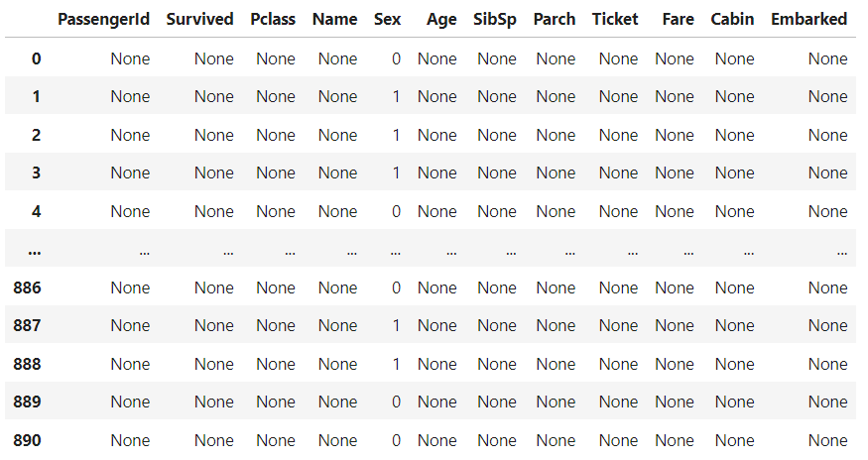The height and width of the screenshot is (460, 868).
Task: Click the PassengerId column header
Action: point(104,19)
